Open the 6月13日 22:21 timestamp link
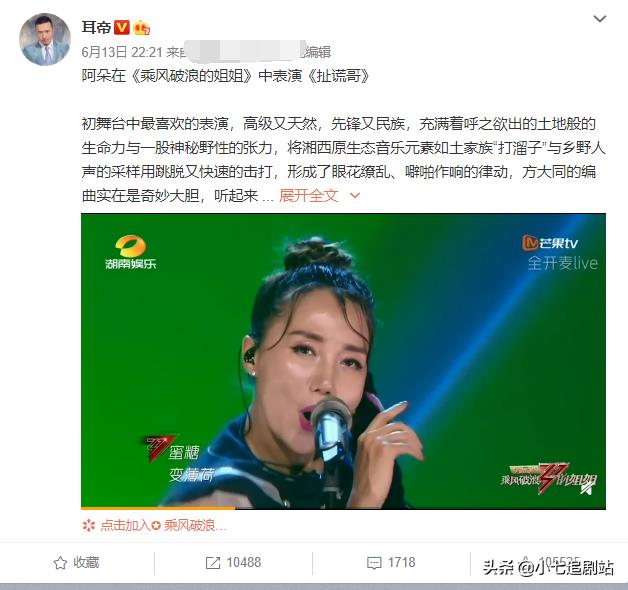The image size is (628, 590). click(122, 52)
